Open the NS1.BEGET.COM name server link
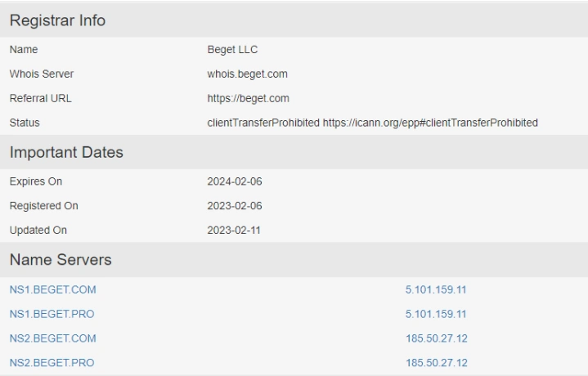 53,289
